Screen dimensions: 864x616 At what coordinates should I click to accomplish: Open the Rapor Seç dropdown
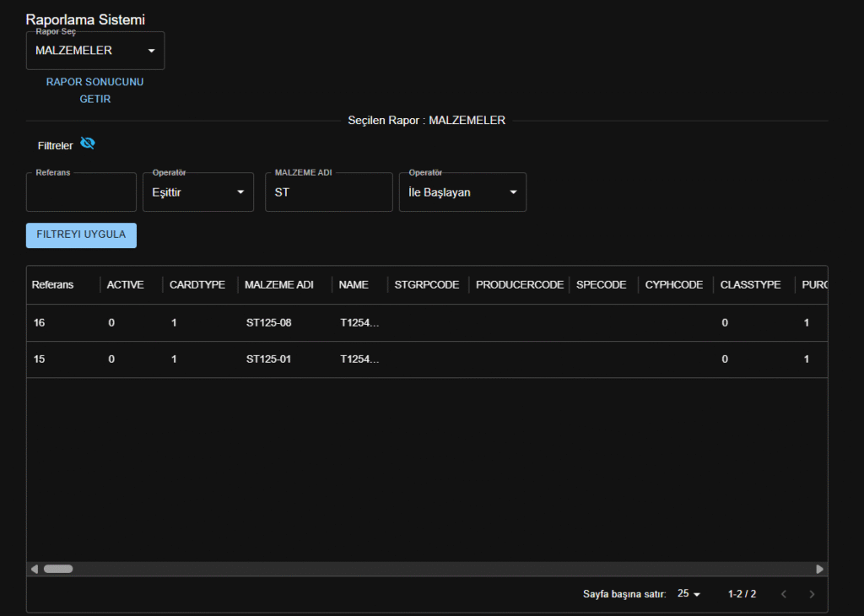point(95,51)
